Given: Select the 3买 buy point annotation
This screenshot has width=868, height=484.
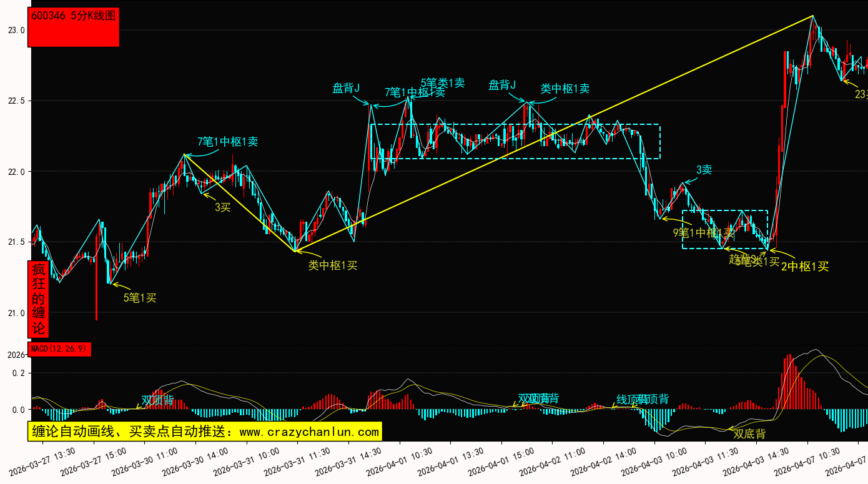Looking at the screenshot, I should (222, 207).
